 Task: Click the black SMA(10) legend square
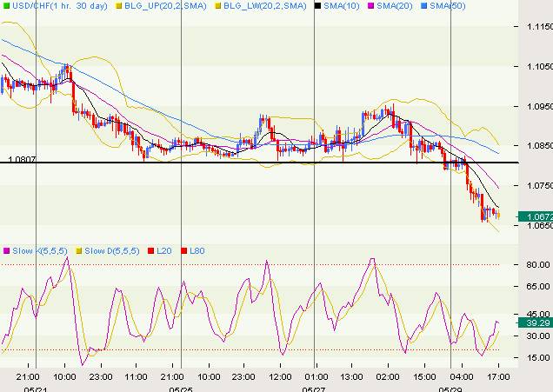(x=317, y=6)
